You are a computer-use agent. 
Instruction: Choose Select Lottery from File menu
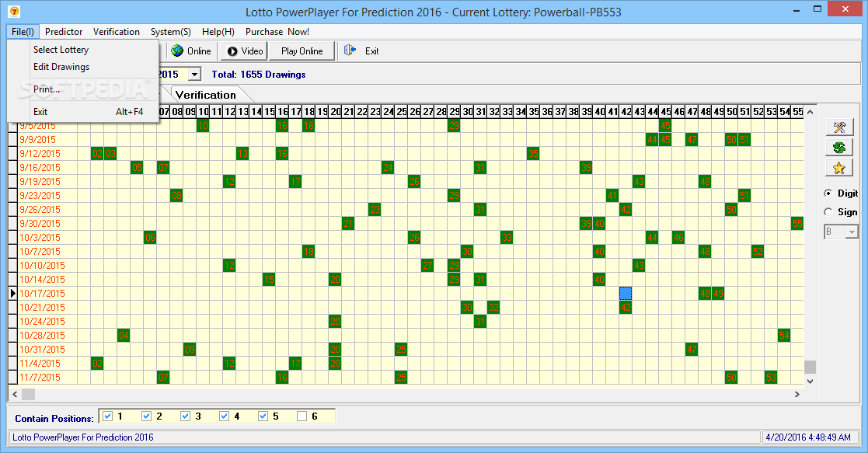83,49
